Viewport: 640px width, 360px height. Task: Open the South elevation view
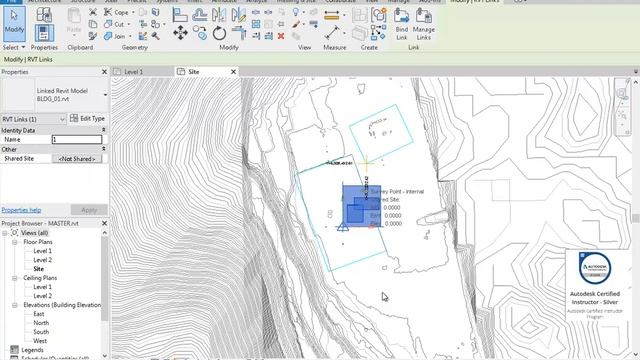(x=41, y=332)
